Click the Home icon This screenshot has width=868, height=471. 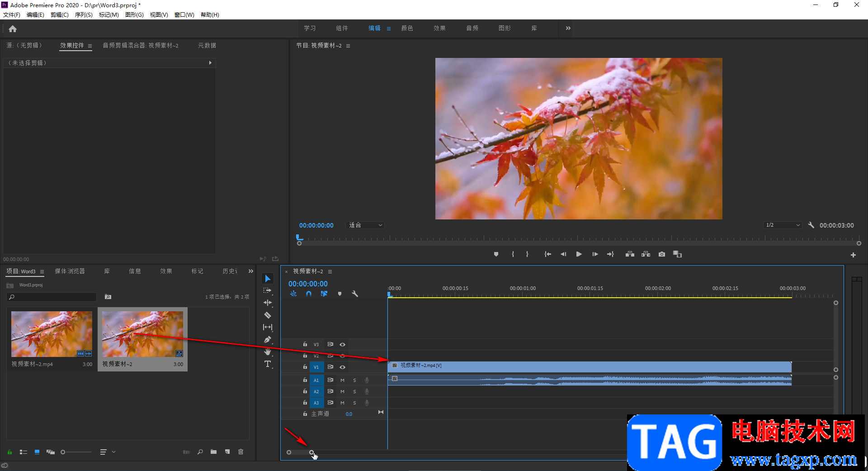13,29
